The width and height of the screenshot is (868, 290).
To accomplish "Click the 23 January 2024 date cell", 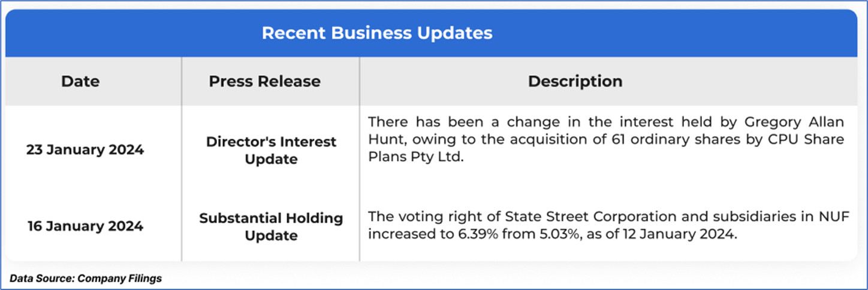I will click(85, 150).
